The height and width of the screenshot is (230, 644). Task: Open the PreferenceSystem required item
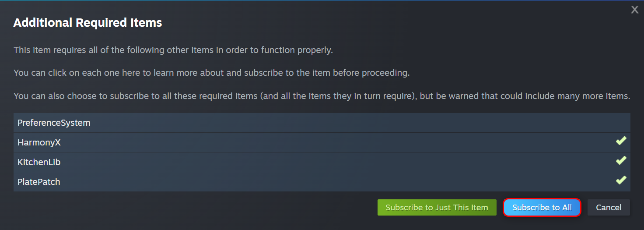(54, 123)
